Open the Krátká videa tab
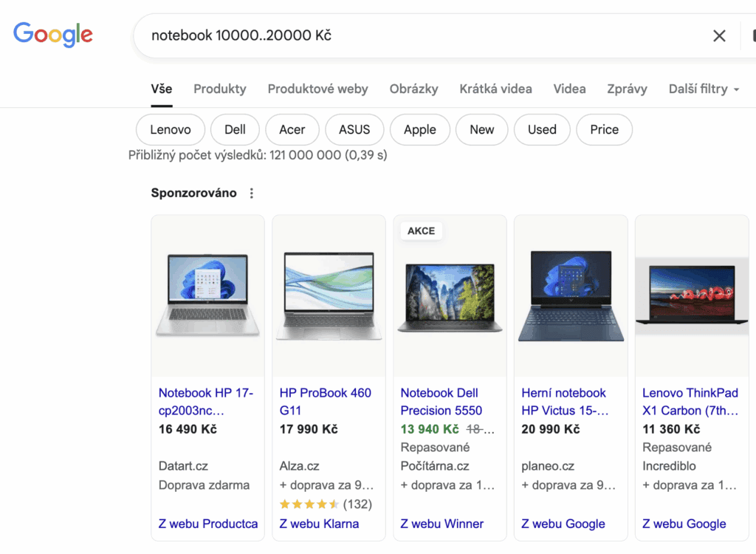 pos(495,89)
